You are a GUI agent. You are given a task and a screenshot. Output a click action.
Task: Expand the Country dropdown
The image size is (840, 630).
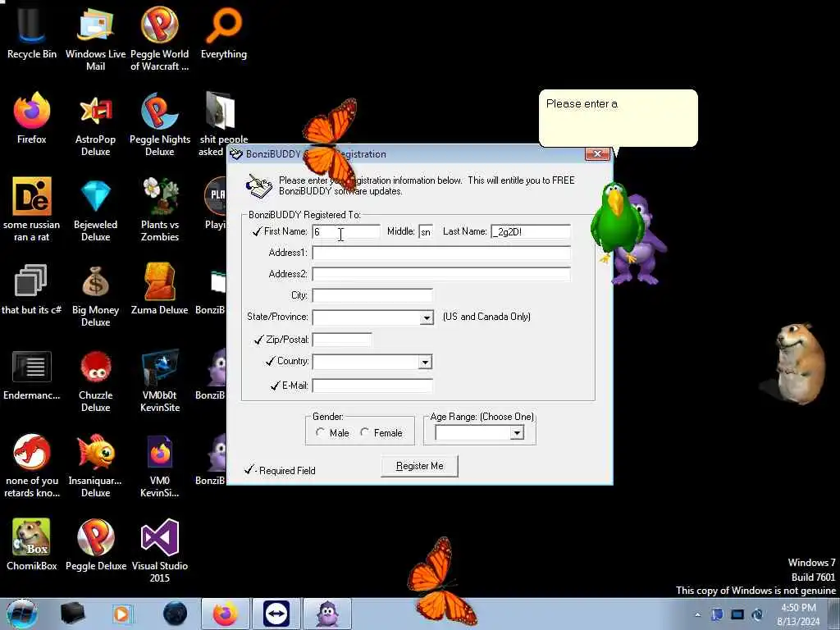pos(425,362)
